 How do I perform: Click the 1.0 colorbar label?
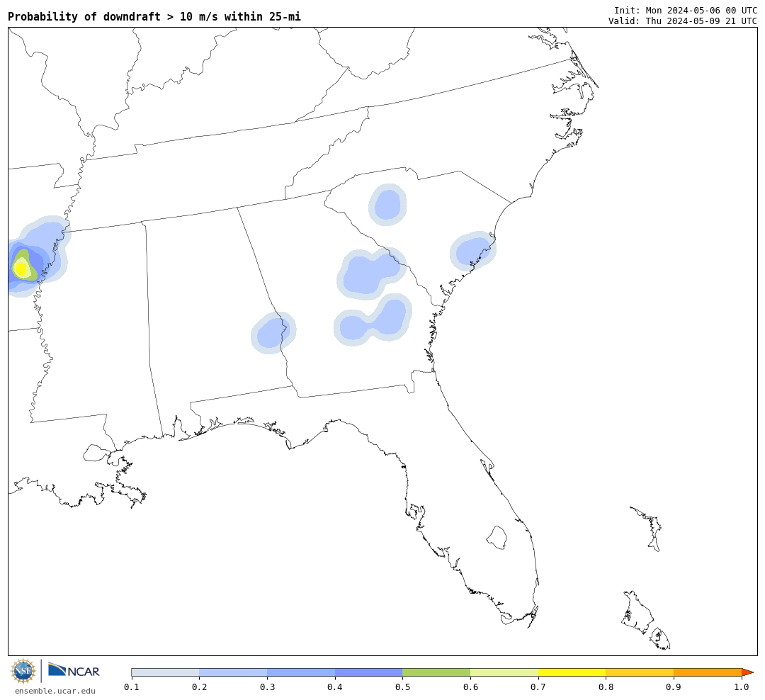(x=742, y=687)
